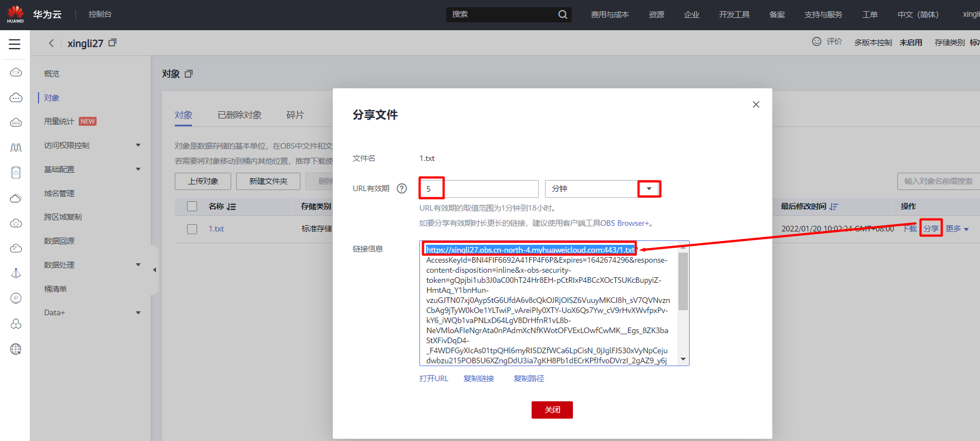Open 概览 in the left navigation
The width and height of the screenshot is (980, 441).
tap(52, 74)
